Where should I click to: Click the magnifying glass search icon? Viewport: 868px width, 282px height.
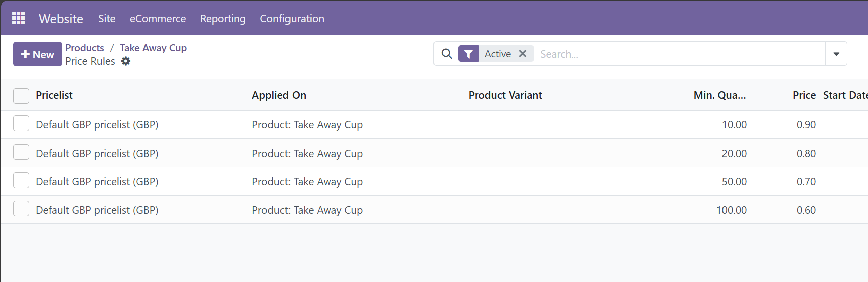click(446, 54)
